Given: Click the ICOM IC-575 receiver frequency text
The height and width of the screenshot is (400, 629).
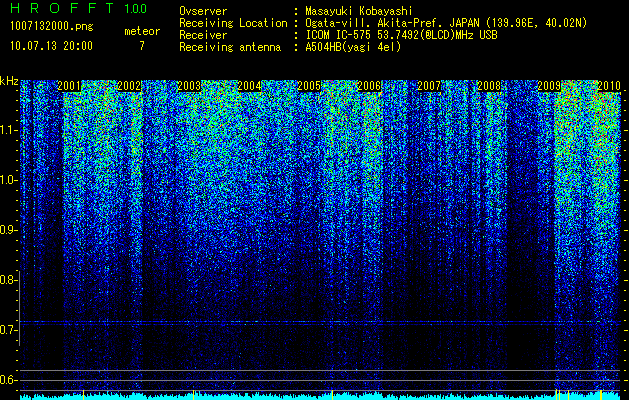Looking at the screenshot, I should click(x=401, y=35).
